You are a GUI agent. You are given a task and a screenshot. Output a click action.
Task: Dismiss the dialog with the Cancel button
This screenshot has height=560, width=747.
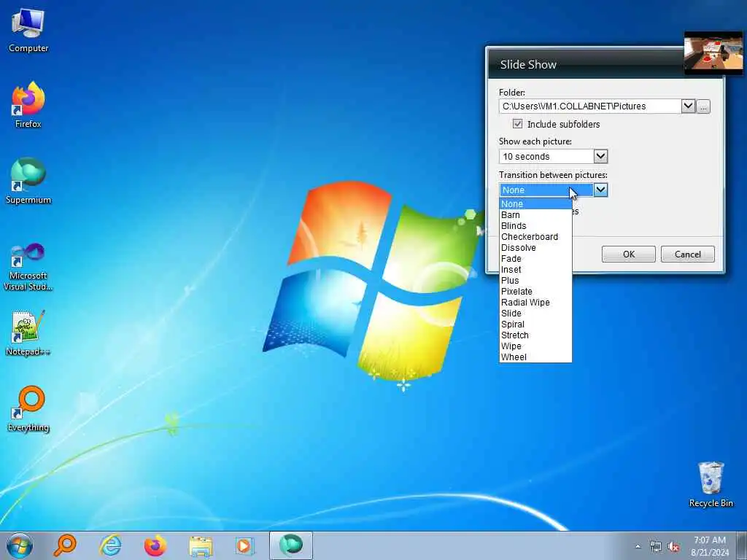pyautogui.click(x=687, y=254)
